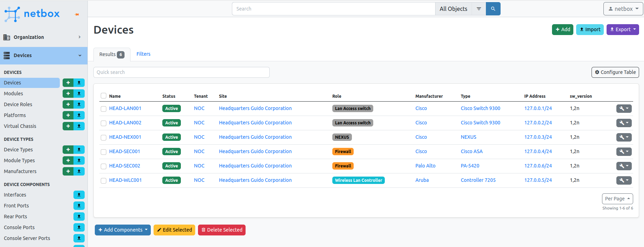644x247 pixels.
Task: Sort table by the Name column header
Action: click(x=115, y=96)
